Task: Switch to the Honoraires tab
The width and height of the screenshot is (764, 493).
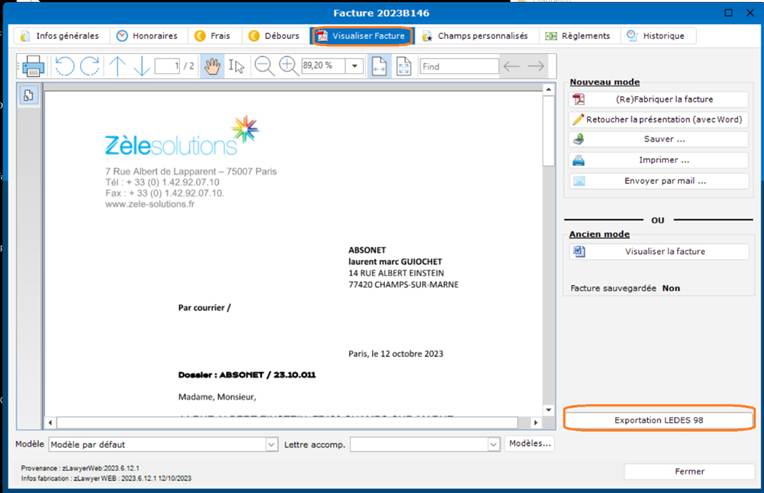Action: click(x=150, y=36)
